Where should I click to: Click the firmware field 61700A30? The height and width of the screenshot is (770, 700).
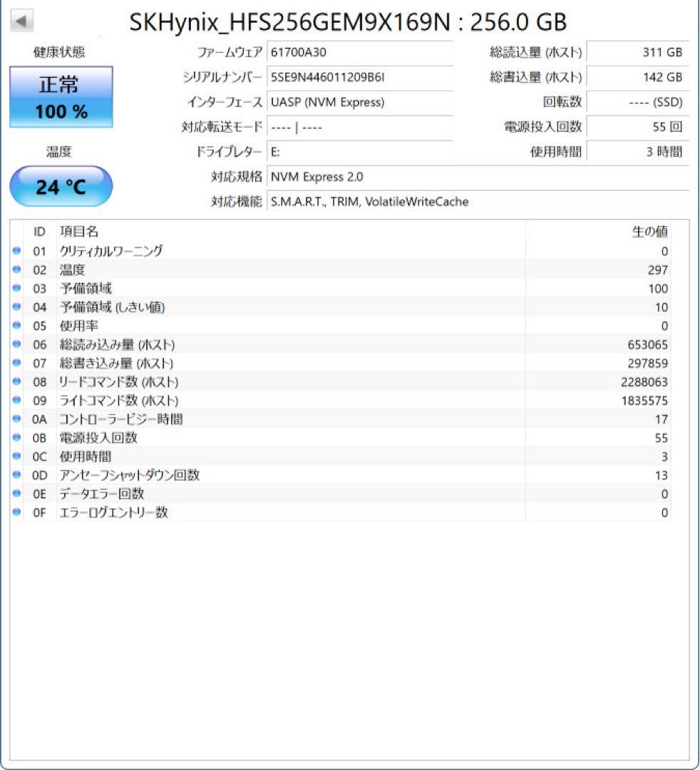(x=359, y=52)
